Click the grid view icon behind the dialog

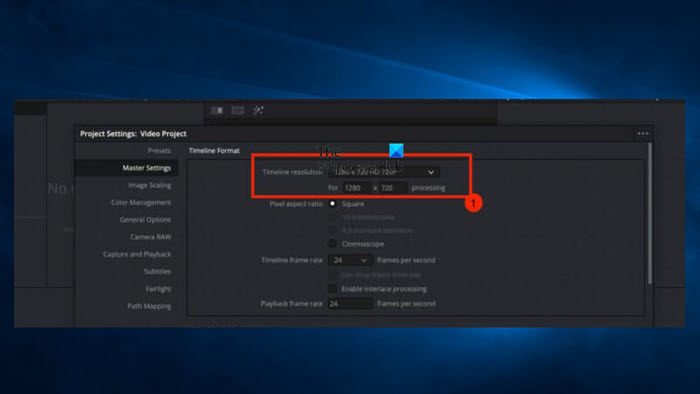click(238, 110)
